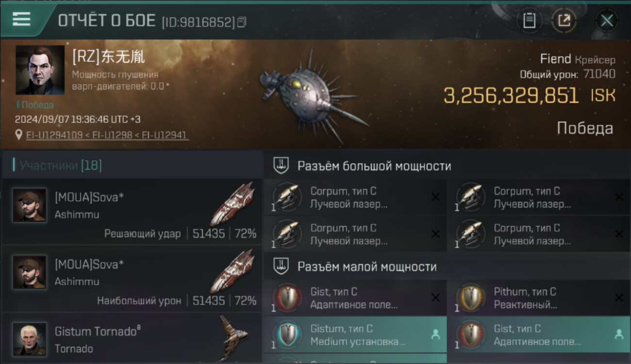Copy battle report ID icon
The height and width of the screenshot is (364, 631).
(242, 22)
